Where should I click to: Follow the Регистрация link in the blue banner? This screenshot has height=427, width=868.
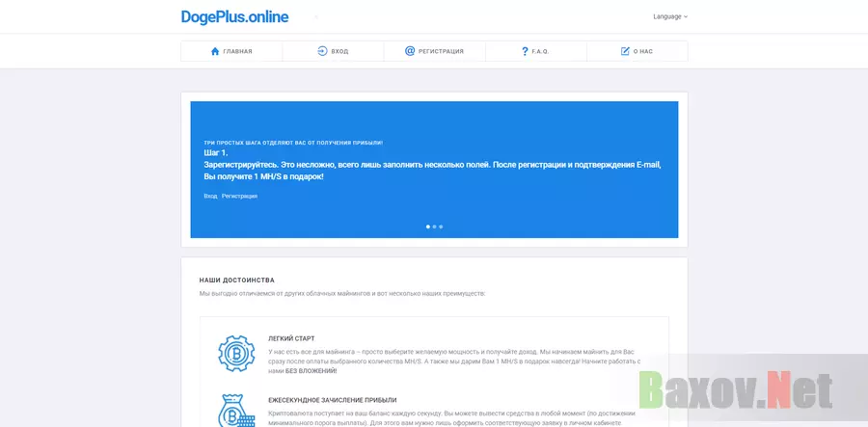pyautogui.click(x=239, y=197)
